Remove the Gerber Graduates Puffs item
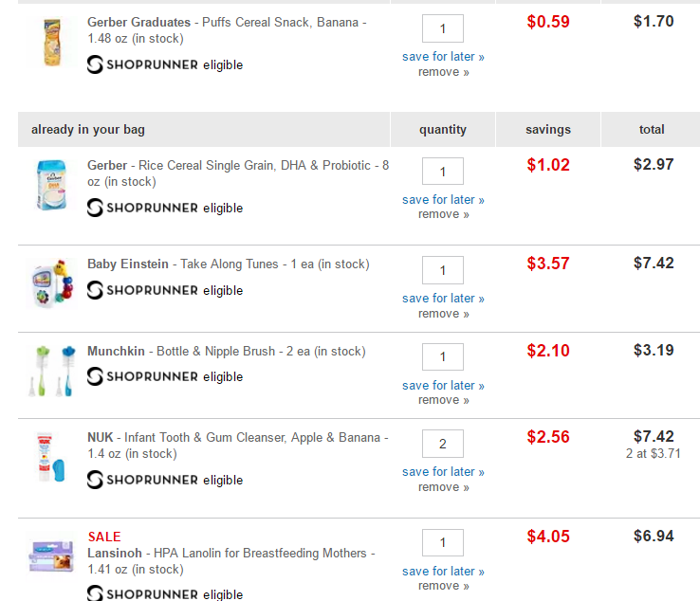 pos(443,72)
